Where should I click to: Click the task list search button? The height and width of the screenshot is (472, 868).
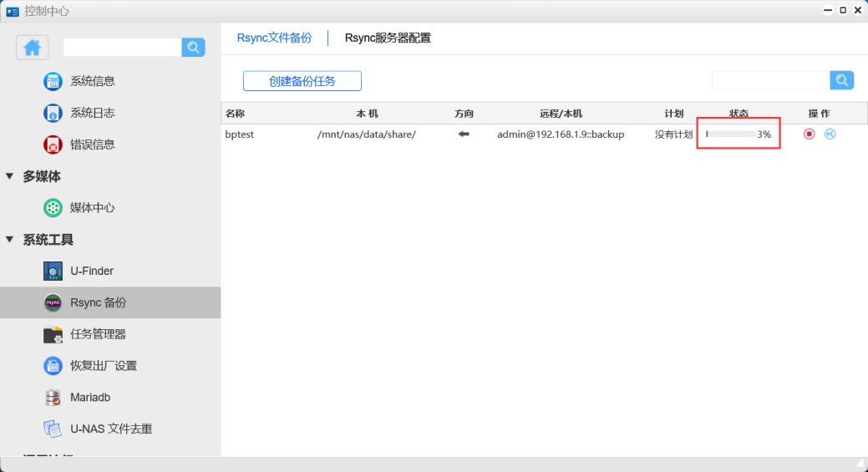(x=842, y=80)
